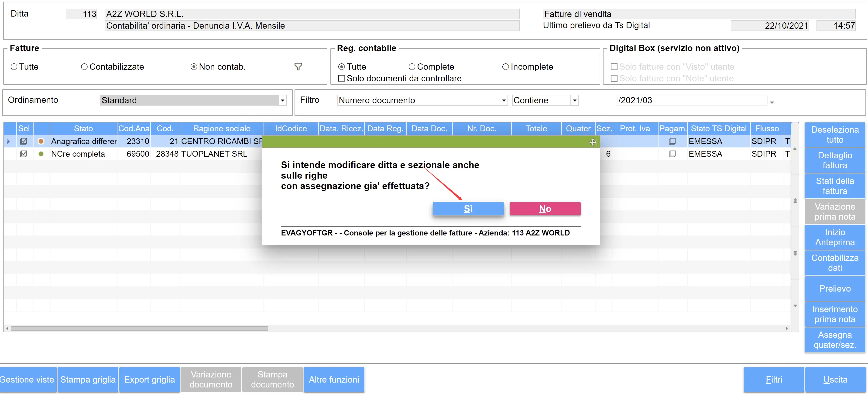Click the row pointer arrow on first row
The height and width of the screenshot is (394, 868).
click(8, 141)
